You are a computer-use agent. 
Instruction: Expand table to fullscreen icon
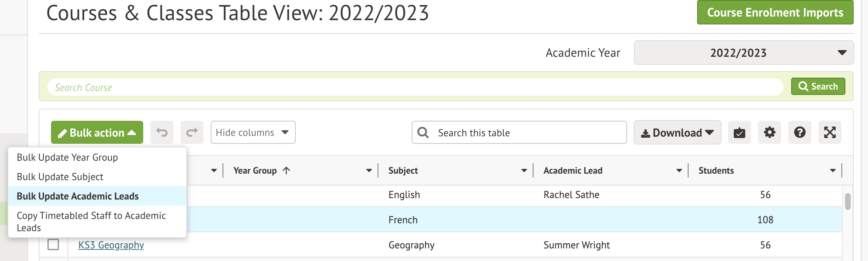(x=830, y=133)
